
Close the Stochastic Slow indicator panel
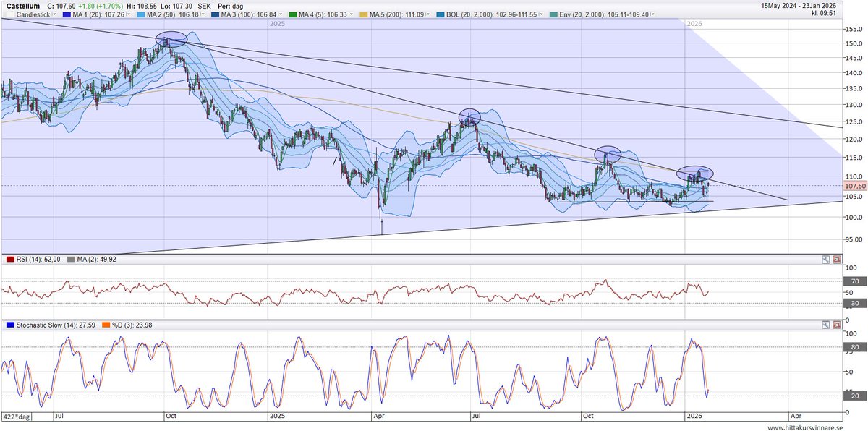coord(837,326)
